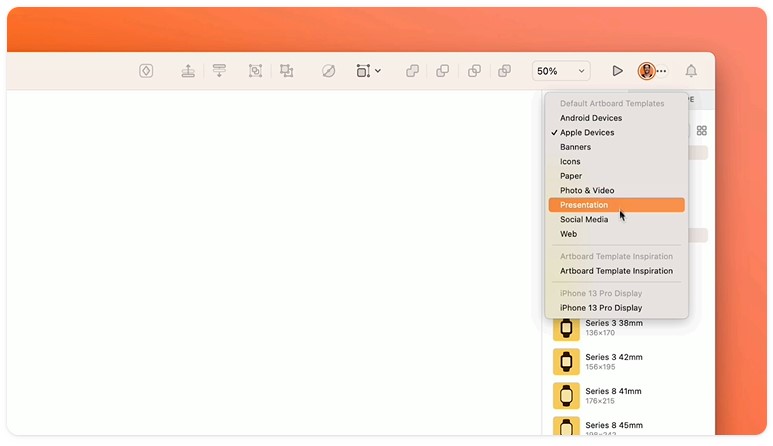Choose Social Media from the template menu
This screenshot has width=773, height=446.
click(616, 219)
